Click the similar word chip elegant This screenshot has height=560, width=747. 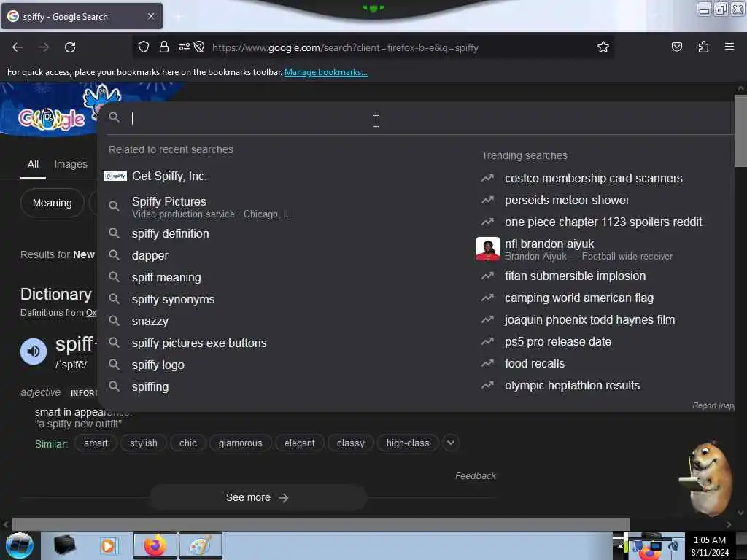tap(300, 443)
